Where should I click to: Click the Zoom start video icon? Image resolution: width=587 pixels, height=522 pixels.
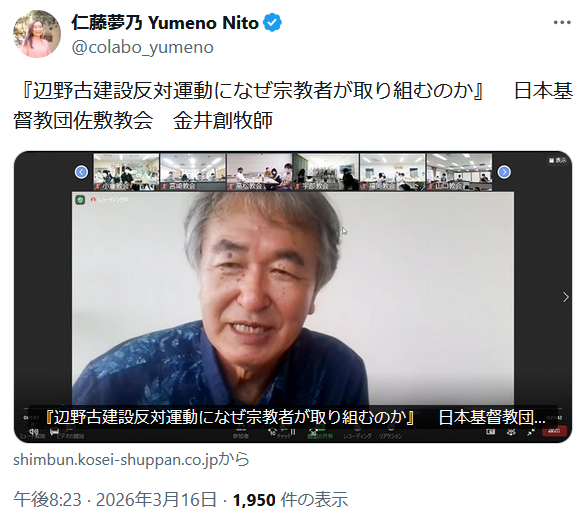[55, 432]
